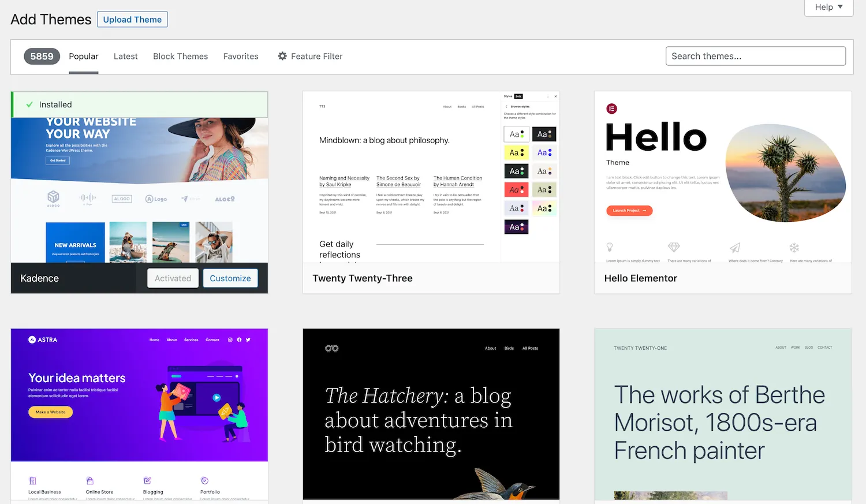866x504 pixels.
Task: Open the Favorites tab
Action: click(241, 56)
